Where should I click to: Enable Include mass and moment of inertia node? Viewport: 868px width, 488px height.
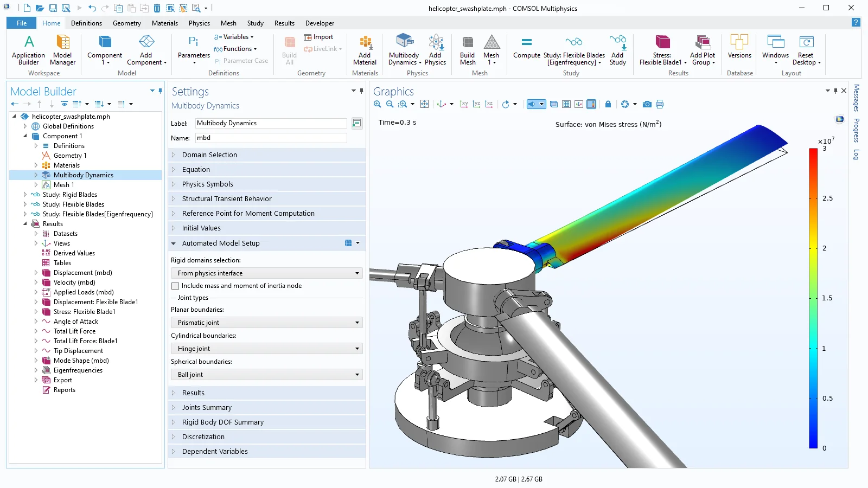175,286
